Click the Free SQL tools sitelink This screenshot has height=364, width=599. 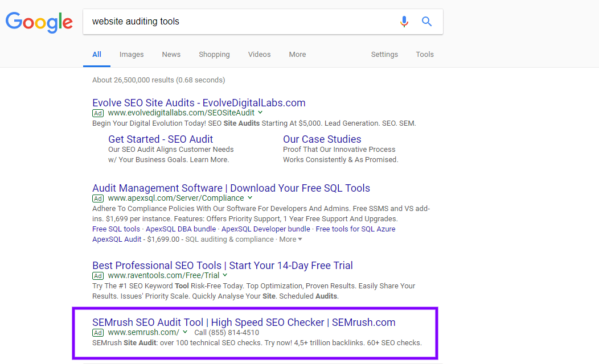click(114, 229)
